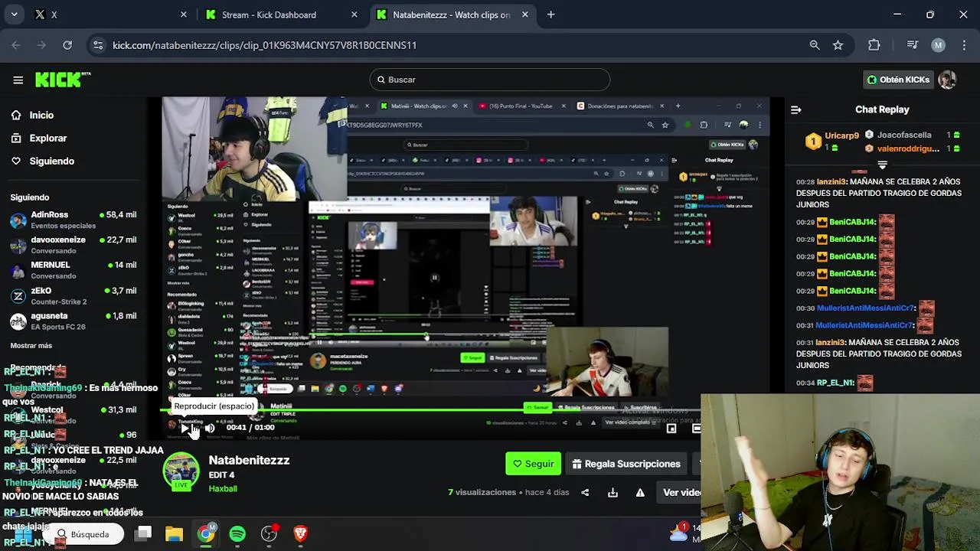Open the browser zoom magnifier icon
Screen dimensions: 980x551
click(x=815, y=45)
